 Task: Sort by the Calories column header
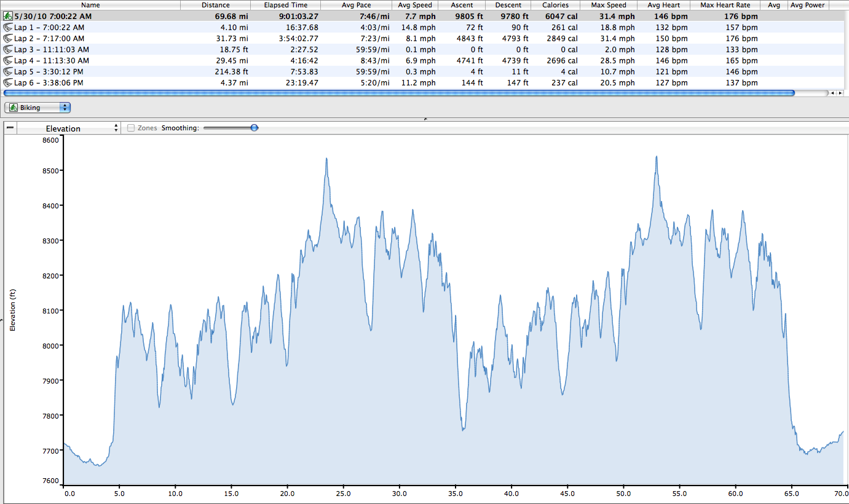click(555, 5)
